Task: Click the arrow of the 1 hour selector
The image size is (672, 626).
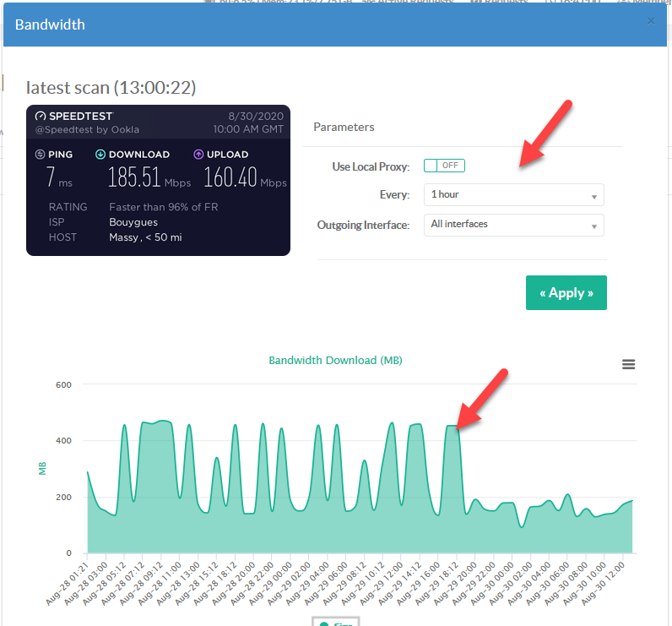Action: pos(594,195)
